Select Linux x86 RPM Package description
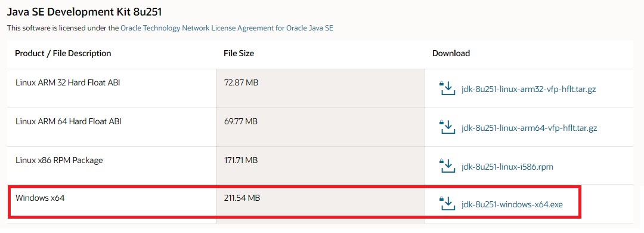The width and height of the screenshot is (644, 233). click(x=59, y=160)
